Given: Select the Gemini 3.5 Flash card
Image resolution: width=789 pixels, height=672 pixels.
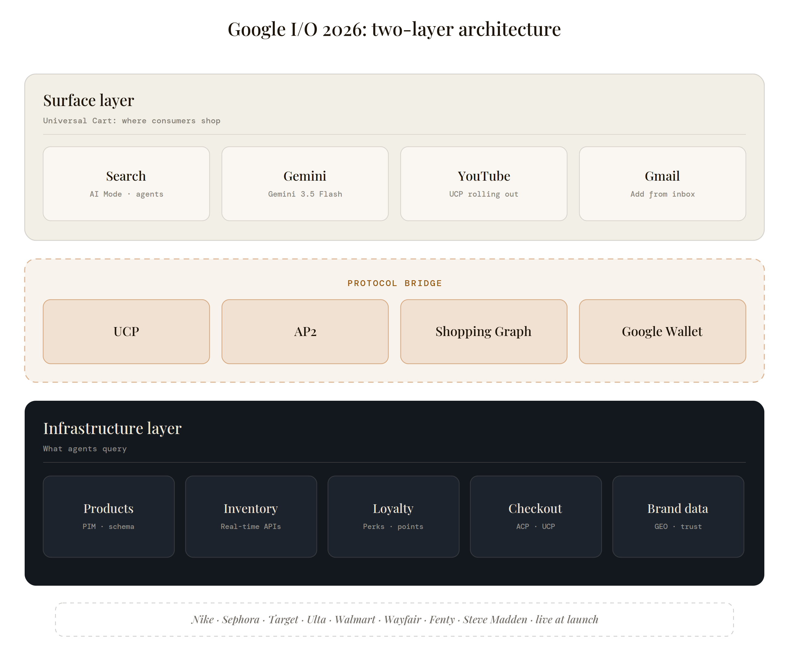Looking at the screenshot, I should pyautogui.click(x=305, y=184).
